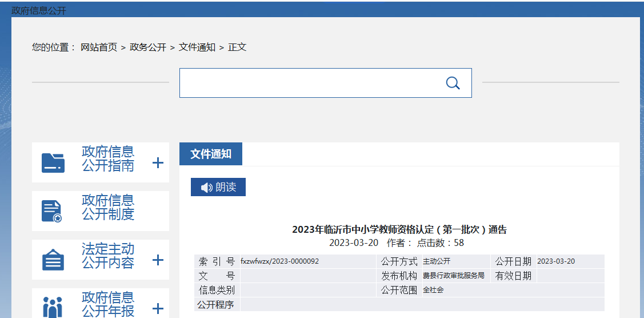The height and width of the screenshot is (318, 644).
Task: Expand 政府信息公开指南 with plus sign
Action: tap(158, 163)
